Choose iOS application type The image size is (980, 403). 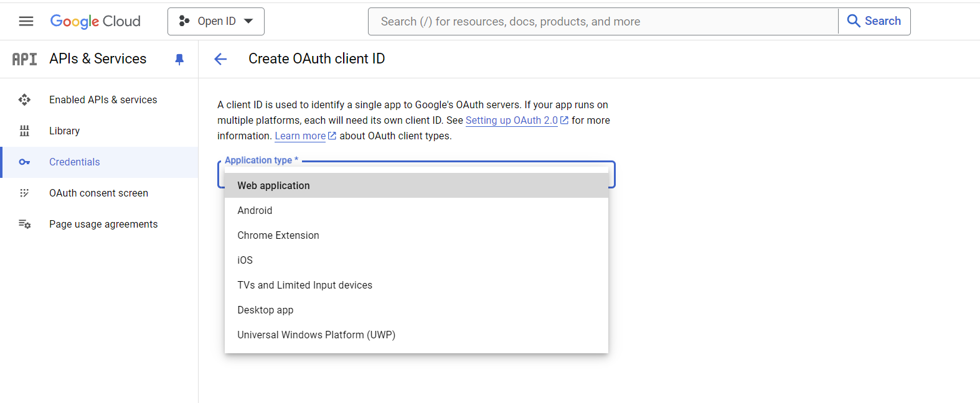click(x=417, y=260)
